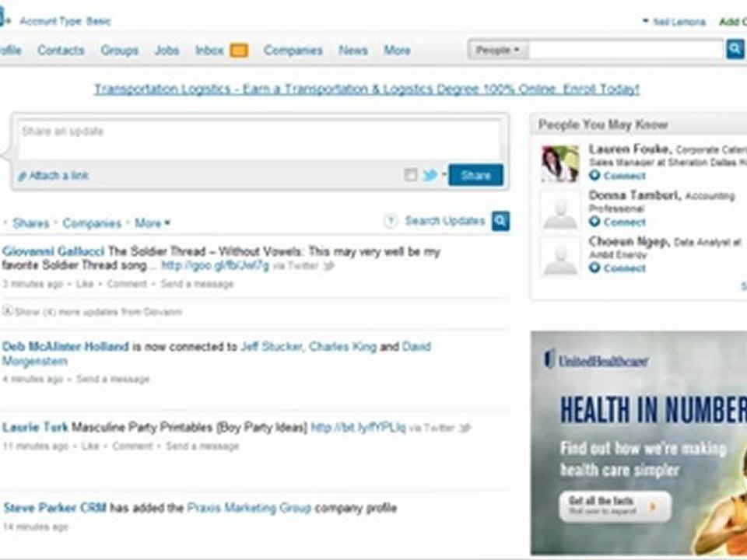Open Deb McAlister Holland's profile
The width and height of the screenshot is (747, 560).
(65, 346)
